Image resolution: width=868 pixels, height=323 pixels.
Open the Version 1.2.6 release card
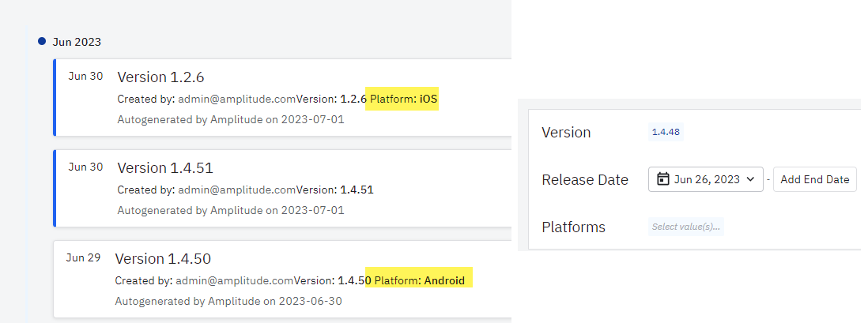[282, 97]
